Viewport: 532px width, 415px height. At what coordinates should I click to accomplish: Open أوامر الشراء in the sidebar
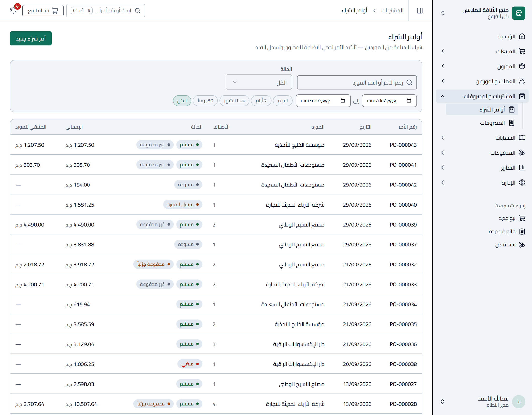pos(482,109)
